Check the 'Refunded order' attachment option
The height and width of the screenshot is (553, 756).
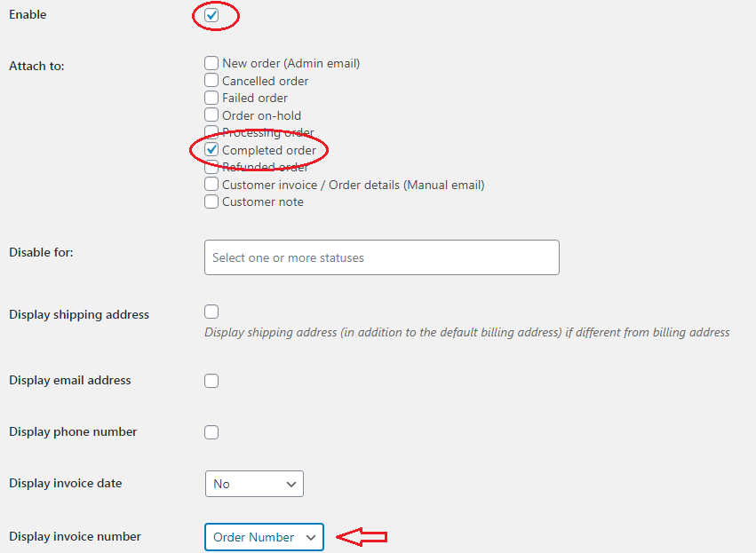tap(211, 167)
